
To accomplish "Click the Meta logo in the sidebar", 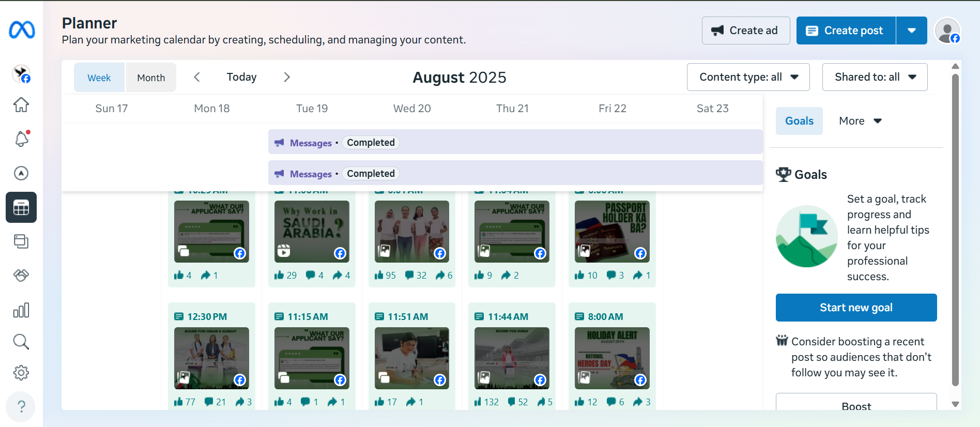I will pyautogui.click(x=22, y=30).
